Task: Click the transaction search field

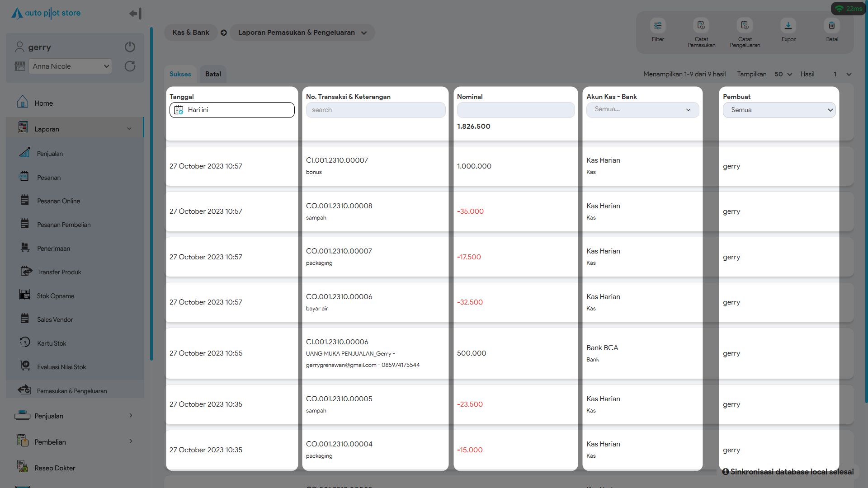Action: click(x=375, y=110)
